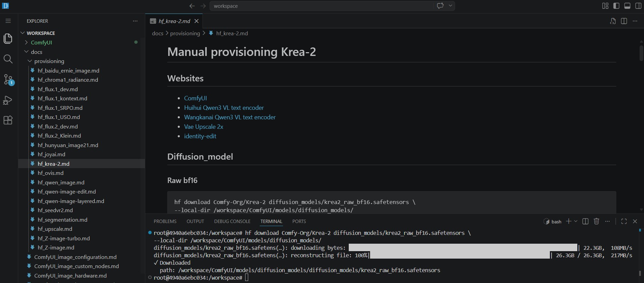The width and height of the screenshot is (644, 283).
Task: Open the hamburger application menu
Action: 8,21
